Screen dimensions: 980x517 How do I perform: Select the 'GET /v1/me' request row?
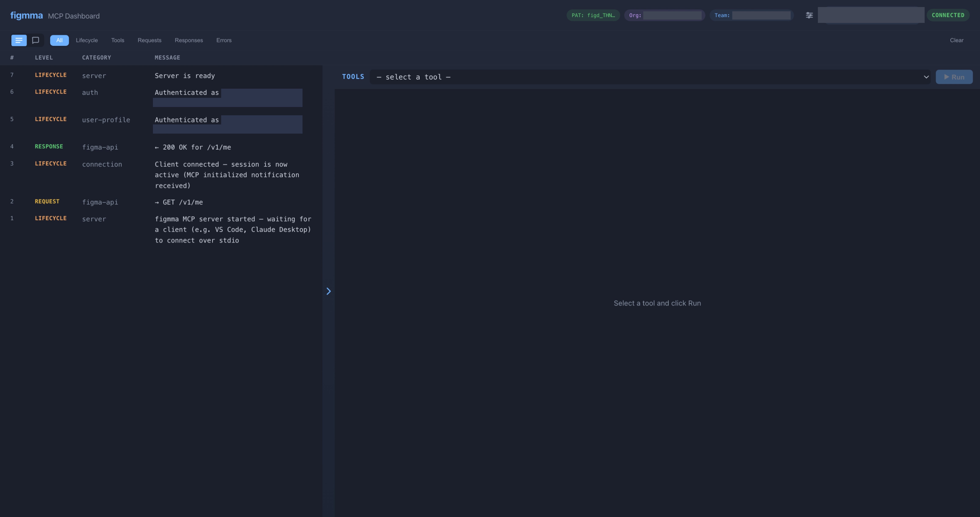[x=161, y=202]
